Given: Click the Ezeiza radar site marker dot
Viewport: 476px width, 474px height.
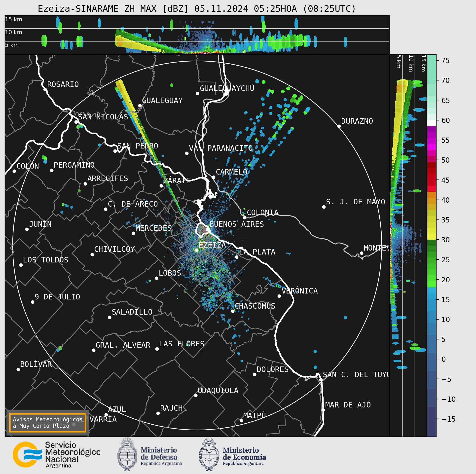Looking at the screenshot, I should pyautogui.click(x=197, y=250).
